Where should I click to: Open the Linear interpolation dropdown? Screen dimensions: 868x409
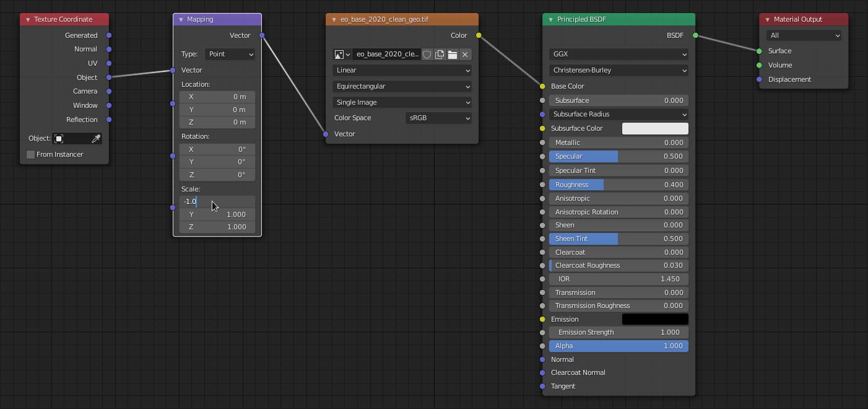coord(401,70)
